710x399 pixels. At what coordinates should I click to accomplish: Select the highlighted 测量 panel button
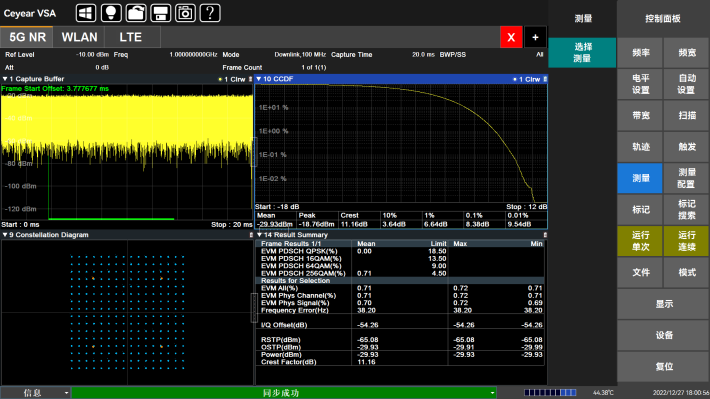[640, 178]
